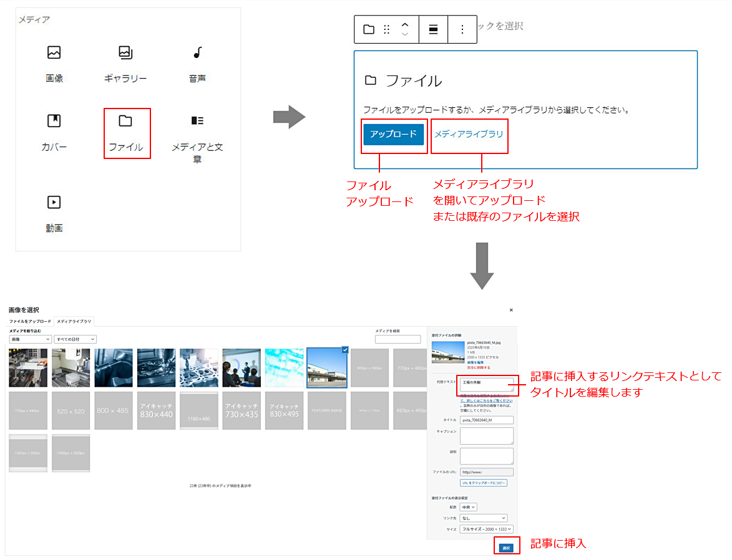Image resolution: width=732 pixels, height=560 pixels.
Task: Insert the 音声 audio block
Action: pos(197,64)
